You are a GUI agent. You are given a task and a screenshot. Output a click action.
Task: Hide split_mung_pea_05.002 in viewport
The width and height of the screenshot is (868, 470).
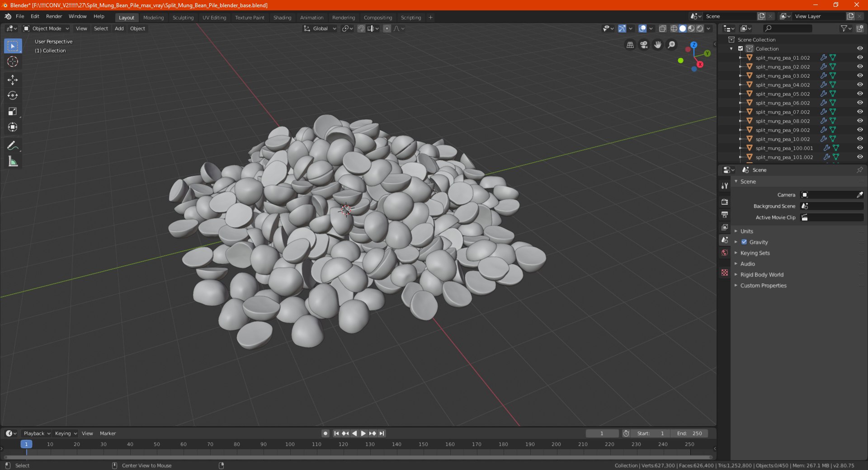pyautogui.click(x=860, y=94)
